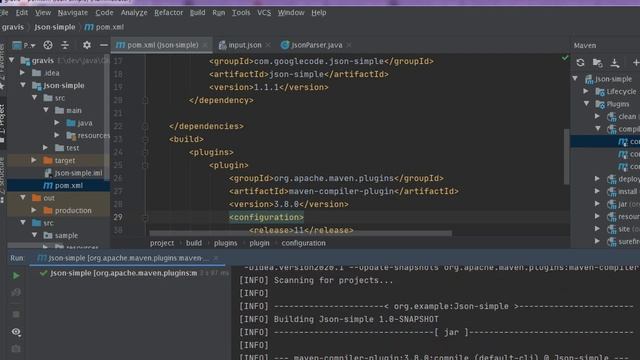640x360 pixels.
Task: Expand the production folder
Action: pos(34,211)
